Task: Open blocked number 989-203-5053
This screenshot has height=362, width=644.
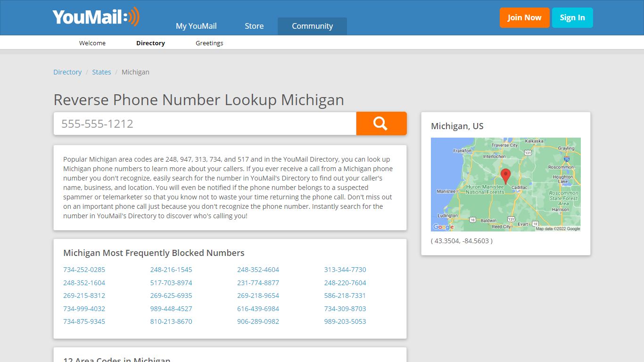Action: point(345,321)
